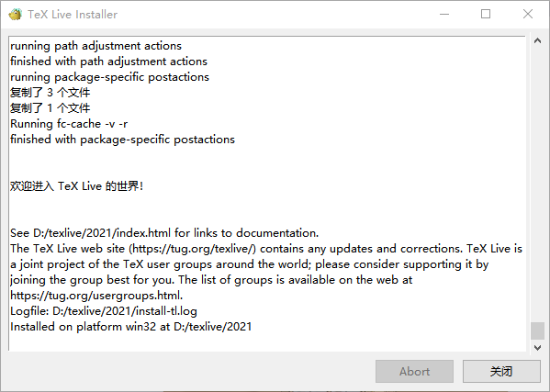
Task: Click the https://tug.org/texlive/ URL text
Action: (193, 249)
